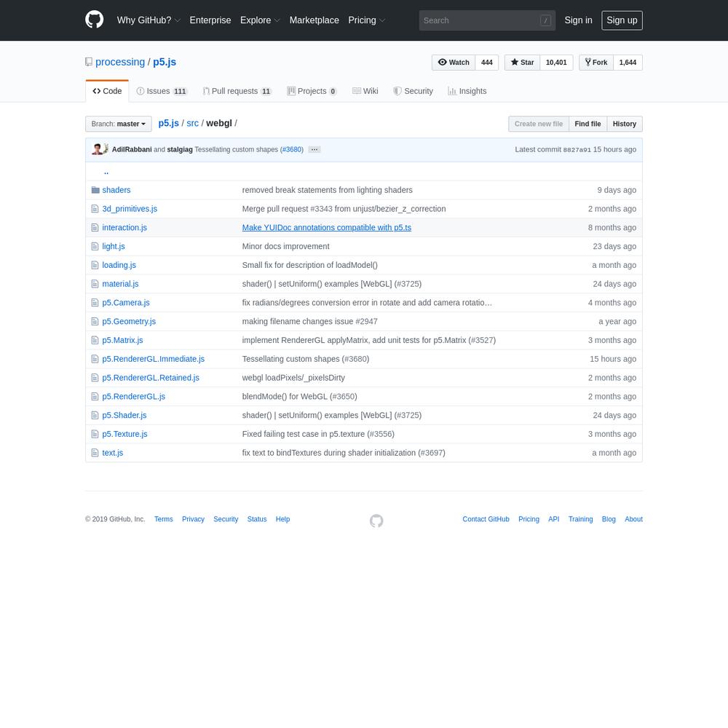Focus the Search input field
Image resolution: width=728 pixels, height=728 pixels.
pos(487,20)
